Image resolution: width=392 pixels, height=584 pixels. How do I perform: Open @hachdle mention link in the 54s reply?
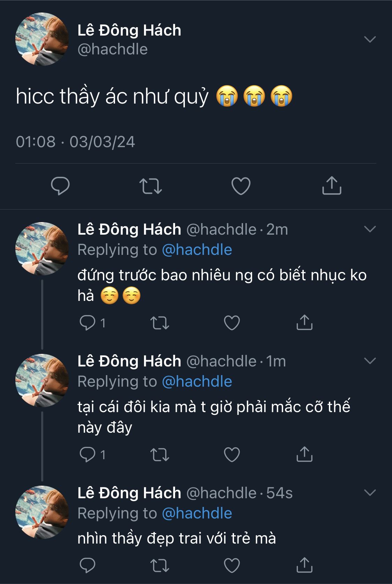point(197,513)
